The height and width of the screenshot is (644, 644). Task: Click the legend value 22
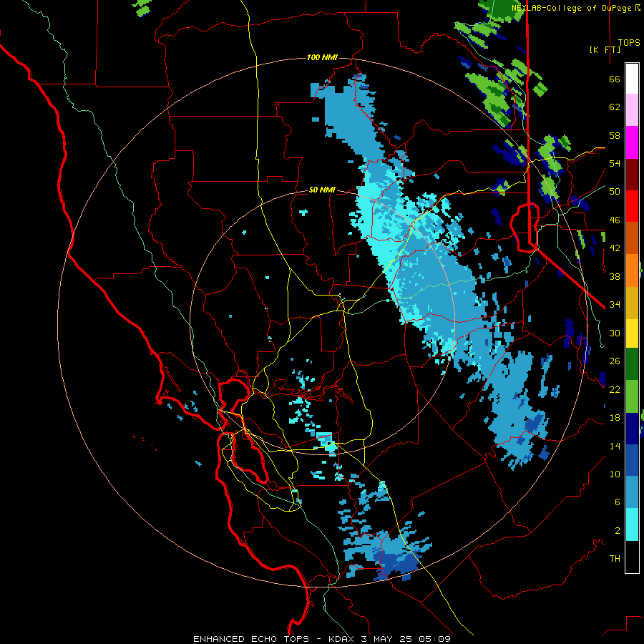[x=615, y=389]
